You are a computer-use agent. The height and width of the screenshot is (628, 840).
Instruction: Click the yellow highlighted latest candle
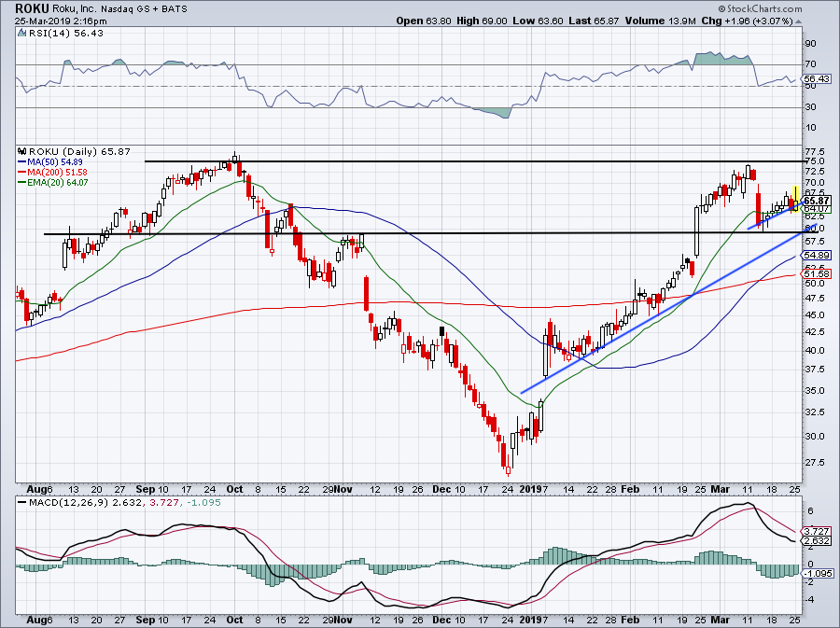(x=795, y=199)
